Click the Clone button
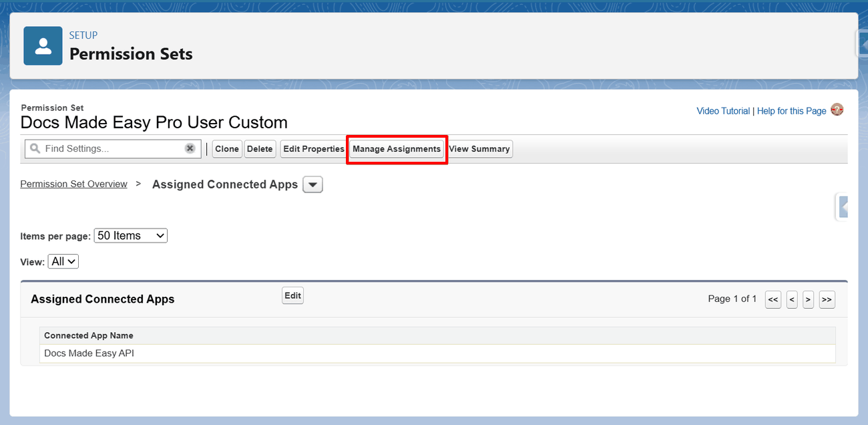868x425 pixels. 227,149
